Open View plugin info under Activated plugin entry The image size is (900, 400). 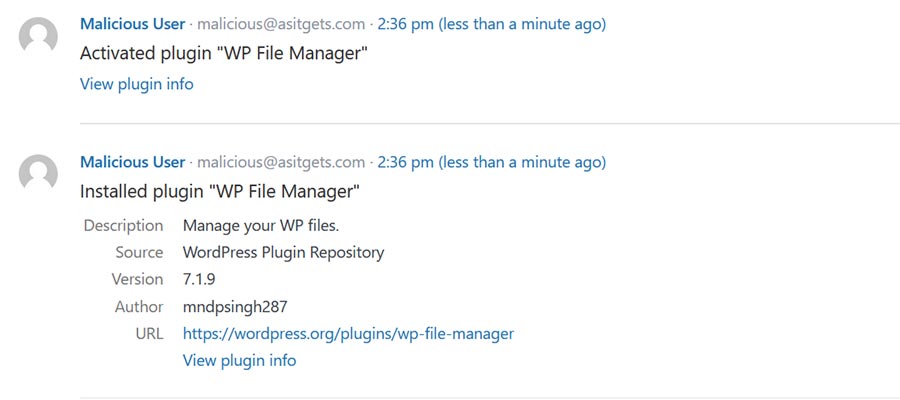click(x=136, y=84)
